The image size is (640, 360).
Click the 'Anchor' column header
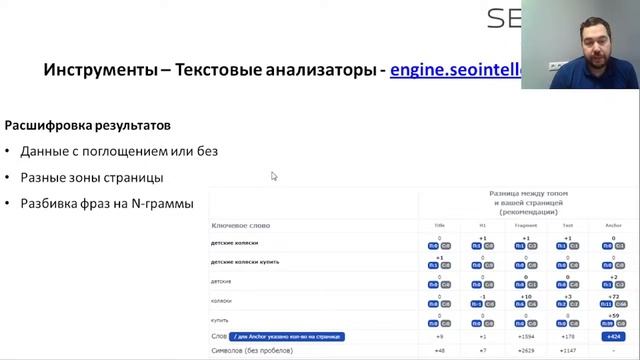coord(613,225)
